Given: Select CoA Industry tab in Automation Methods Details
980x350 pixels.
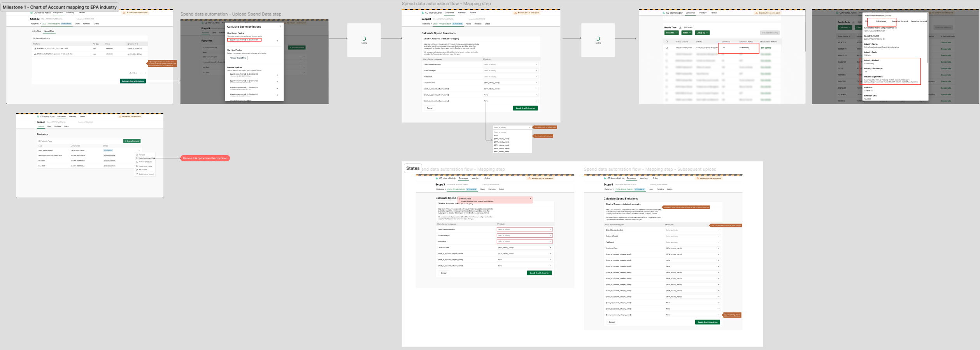Looking at the screenshot, I should coord(881,21).
